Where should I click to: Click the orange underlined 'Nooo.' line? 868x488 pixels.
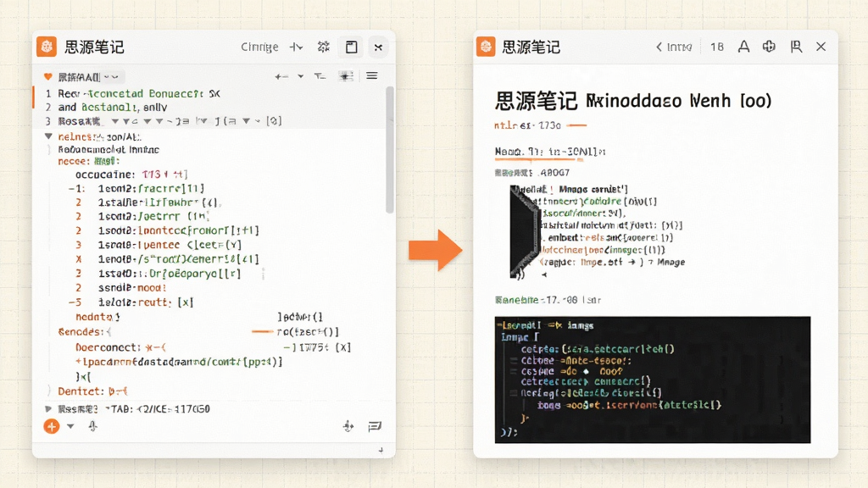[550, 152]
